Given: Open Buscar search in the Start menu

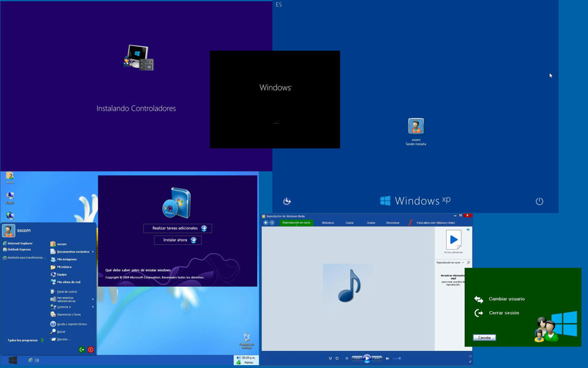Looking at the screenshot, I should [x=58, y=332].
